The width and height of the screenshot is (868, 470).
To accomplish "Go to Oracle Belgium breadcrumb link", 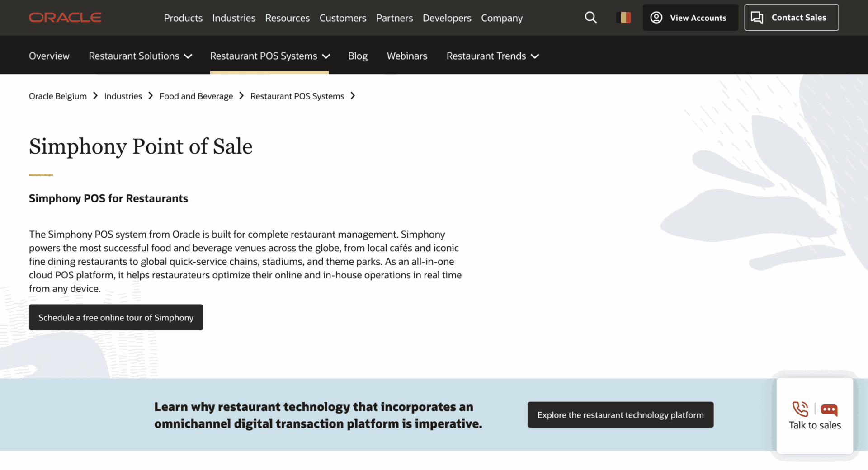I will [x=58, y=96].
